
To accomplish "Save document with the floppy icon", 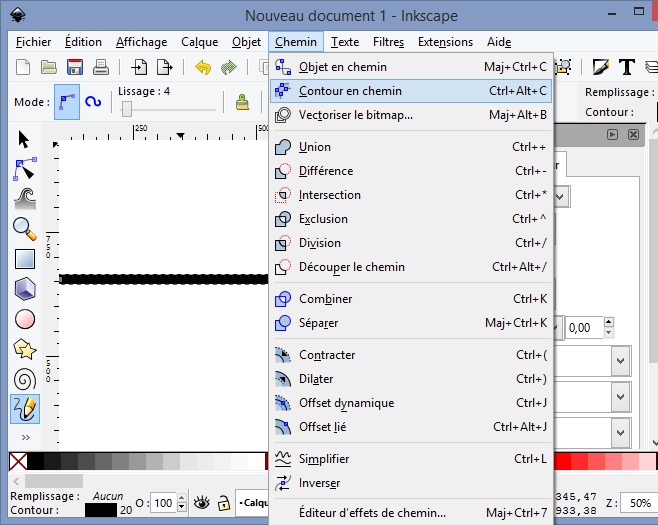I will [x=75, y=67].
